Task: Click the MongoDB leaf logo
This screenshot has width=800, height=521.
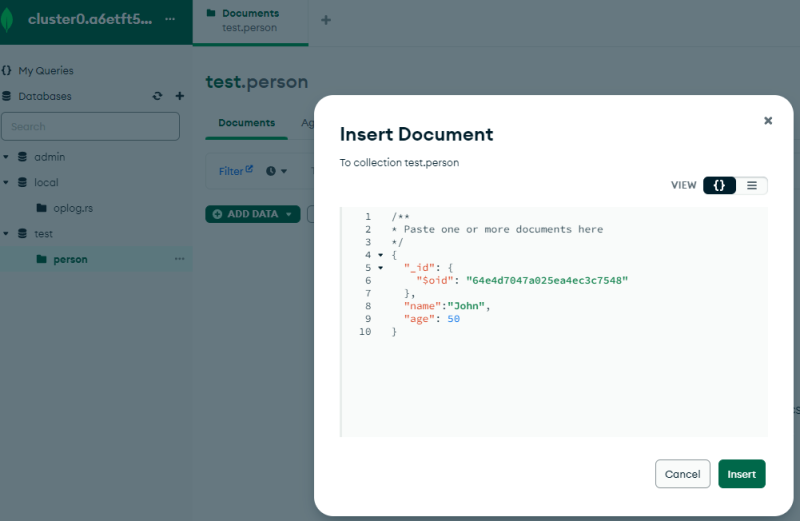Action: point(10,20)
